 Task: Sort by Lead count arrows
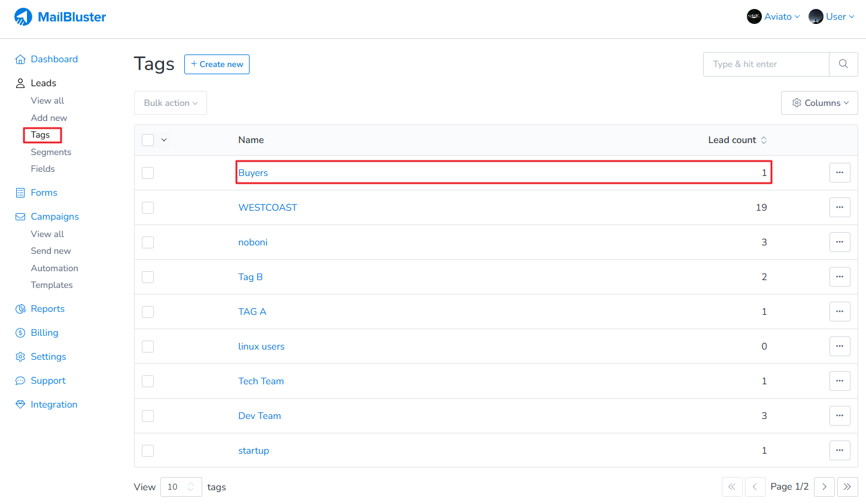[x=764, y=140]
